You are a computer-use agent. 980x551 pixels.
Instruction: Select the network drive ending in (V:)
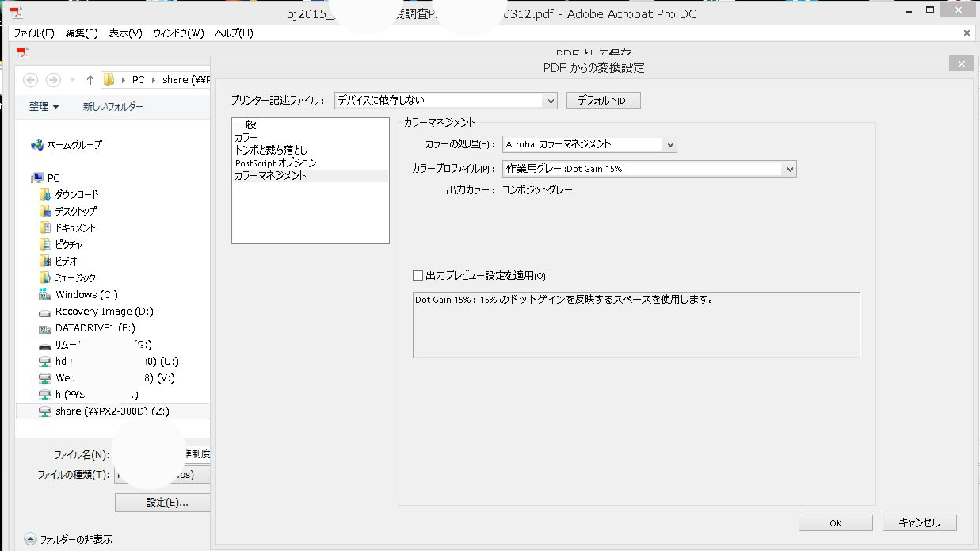pos(107,378)
